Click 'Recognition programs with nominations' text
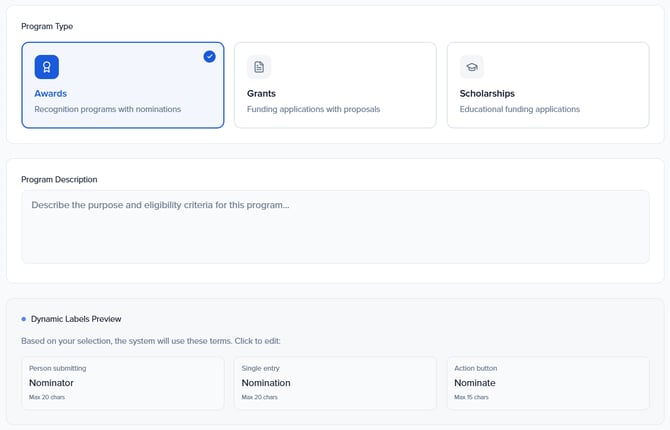Screen dimensions: 670x430 click(107, 109)
